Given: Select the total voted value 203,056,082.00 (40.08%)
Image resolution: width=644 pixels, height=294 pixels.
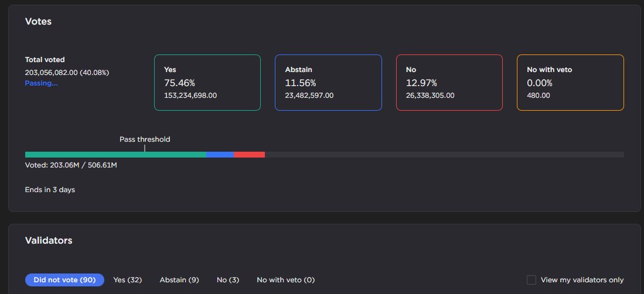Looking at the screenshot, I should point(67,73).
